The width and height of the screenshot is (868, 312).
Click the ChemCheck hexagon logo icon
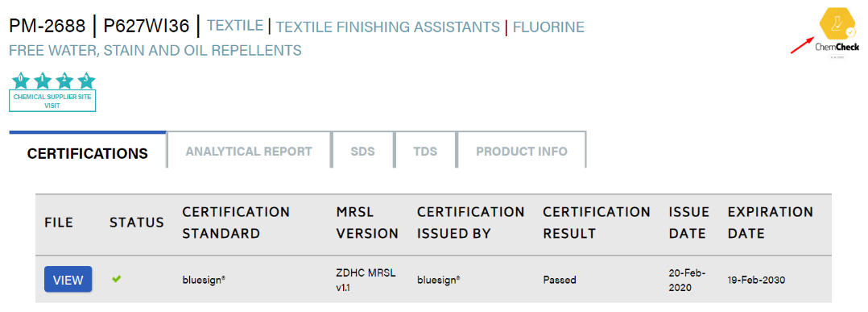click(839, 24)
